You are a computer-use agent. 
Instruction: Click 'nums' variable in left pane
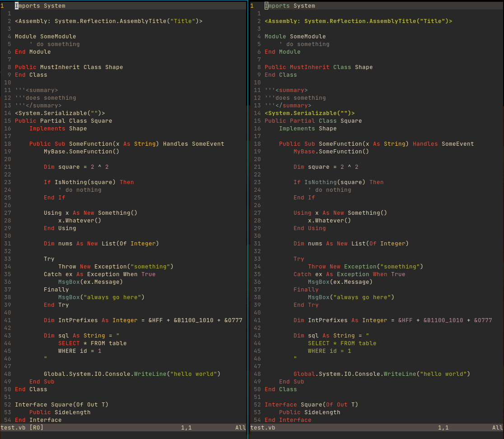click(x=65, y=244)
